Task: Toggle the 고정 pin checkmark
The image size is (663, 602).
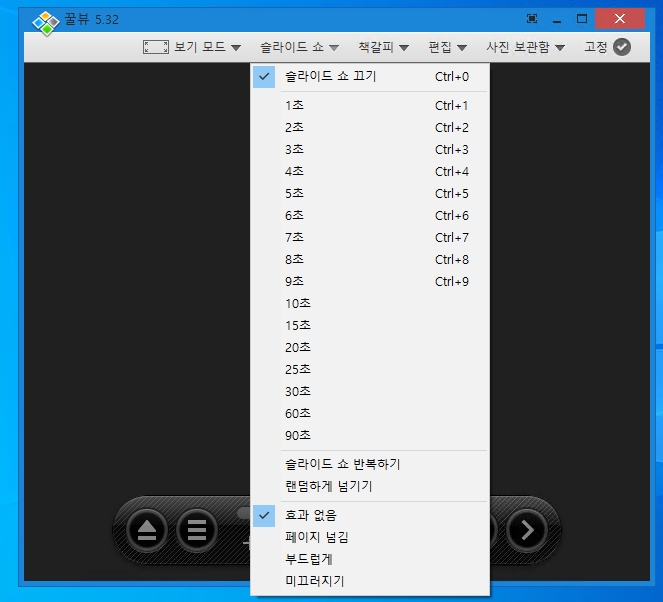Action: coord(622,47)
